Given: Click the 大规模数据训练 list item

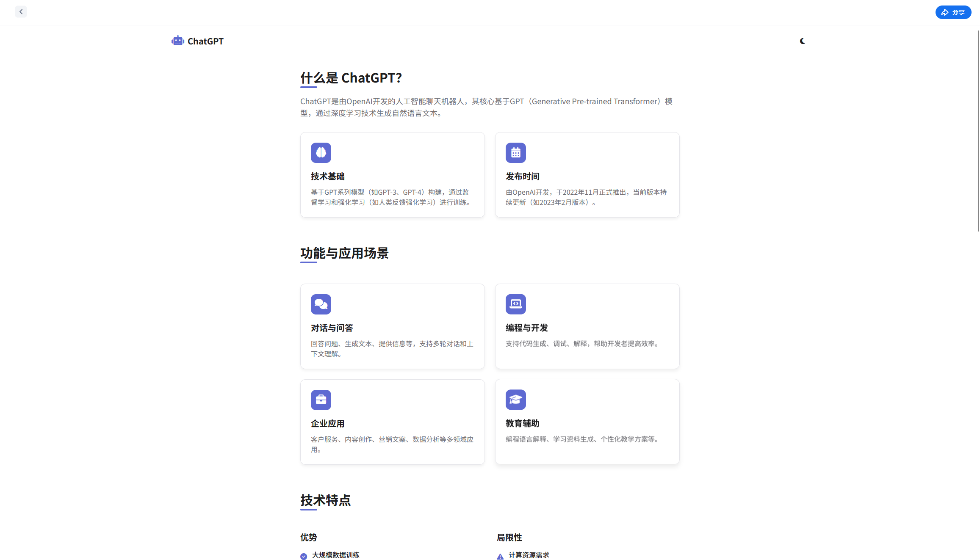Looking at the screenshot, I should [x=335, y=555].
